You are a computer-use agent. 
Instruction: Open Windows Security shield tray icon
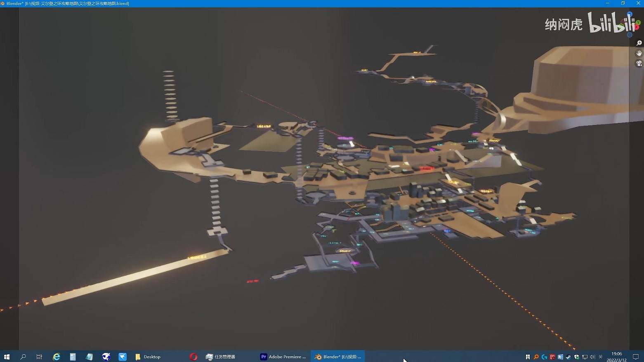coord(576,357)
